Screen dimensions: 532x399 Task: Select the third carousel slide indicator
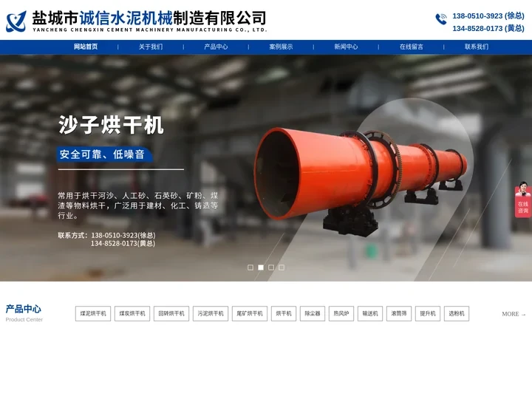[x=271, y=267]
